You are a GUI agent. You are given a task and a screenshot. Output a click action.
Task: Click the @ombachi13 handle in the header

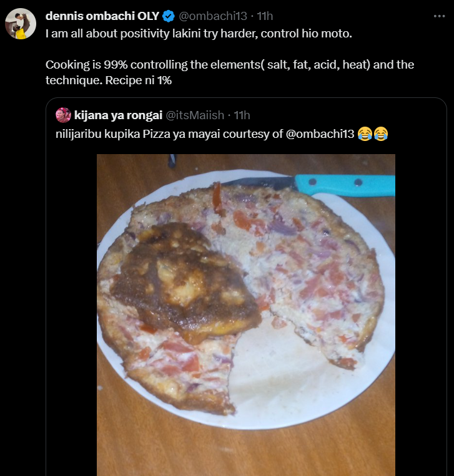(210, 16)
